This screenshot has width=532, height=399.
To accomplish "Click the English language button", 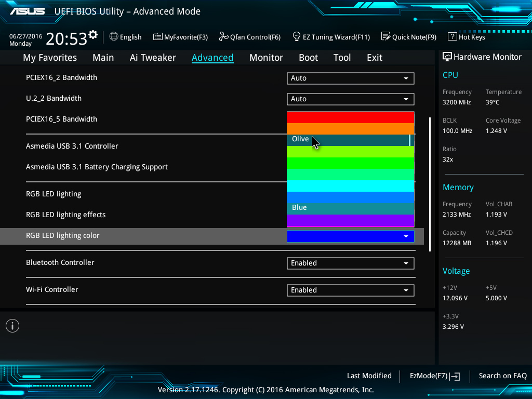I will (x=126, y=37).
